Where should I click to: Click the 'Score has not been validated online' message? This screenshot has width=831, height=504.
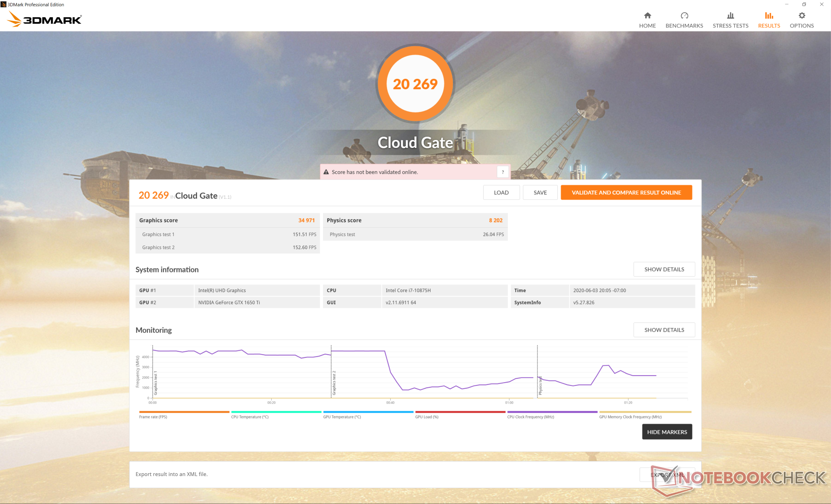(375, 172)
